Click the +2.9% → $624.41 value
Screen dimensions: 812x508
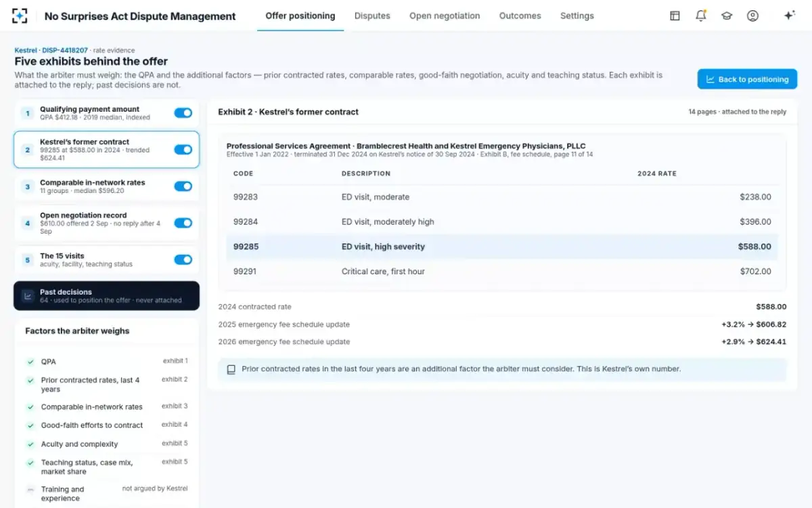pos(754,342)
